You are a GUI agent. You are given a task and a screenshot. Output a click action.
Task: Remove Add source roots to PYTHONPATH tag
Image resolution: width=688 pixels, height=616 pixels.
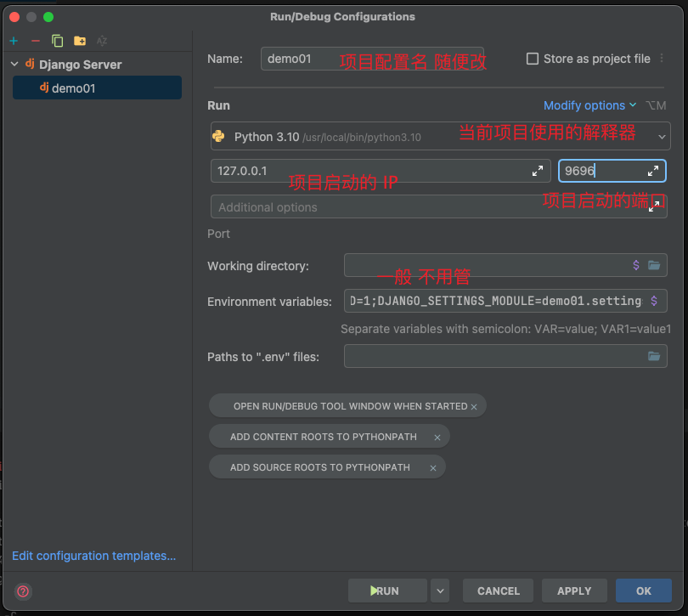coord(433,468)
